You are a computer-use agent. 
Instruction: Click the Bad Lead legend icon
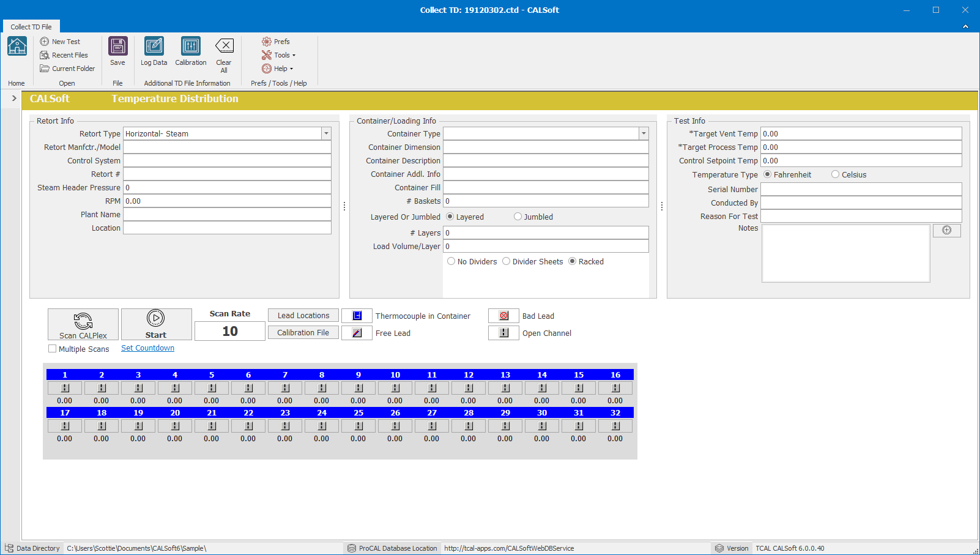pyautogui.click(x=504, y=316)
